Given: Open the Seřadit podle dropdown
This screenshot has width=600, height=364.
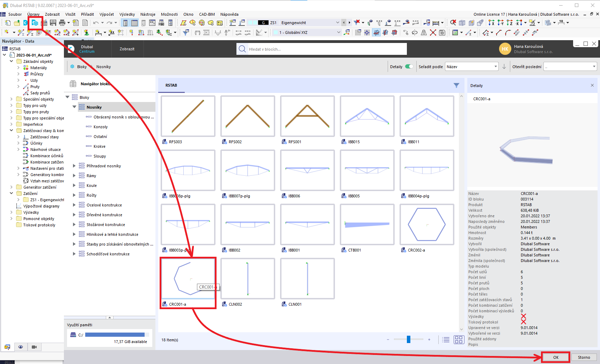Looking at the screenshot, I should tap(471, 67).
